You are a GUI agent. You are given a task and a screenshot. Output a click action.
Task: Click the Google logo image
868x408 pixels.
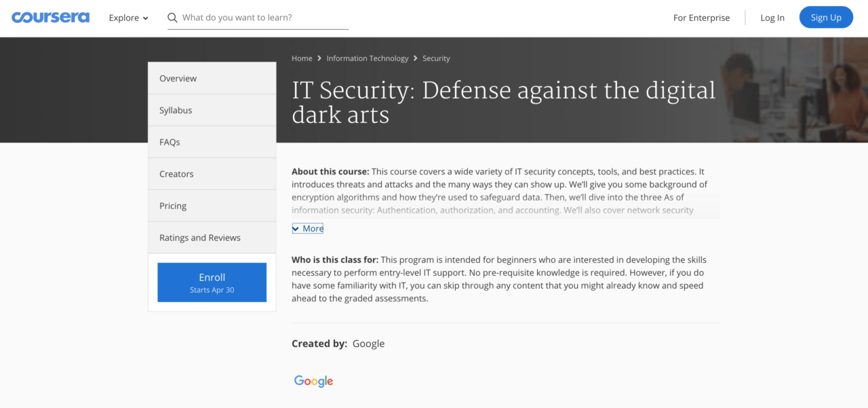click(x=313, y=381)
